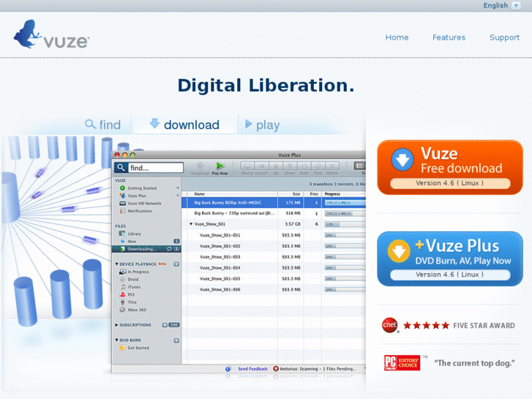Click the CNET Five Star Award badge
Screen dimensions: 532x399
tap(448, 325)
